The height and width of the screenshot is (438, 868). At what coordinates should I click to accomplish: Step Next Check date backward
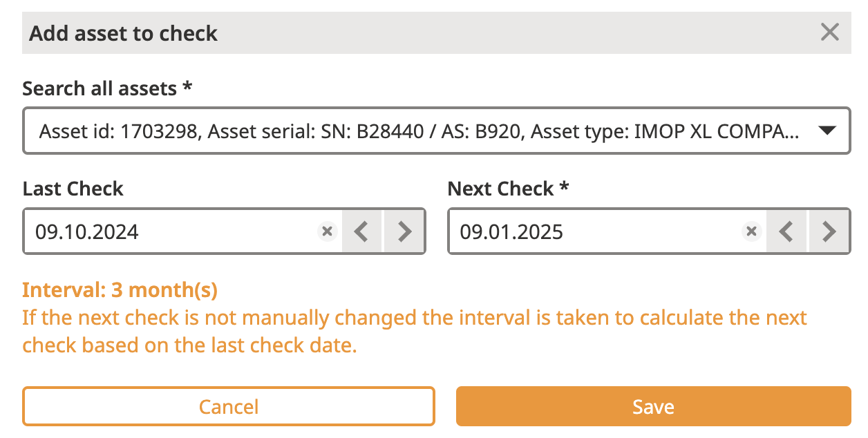[785, 231]
